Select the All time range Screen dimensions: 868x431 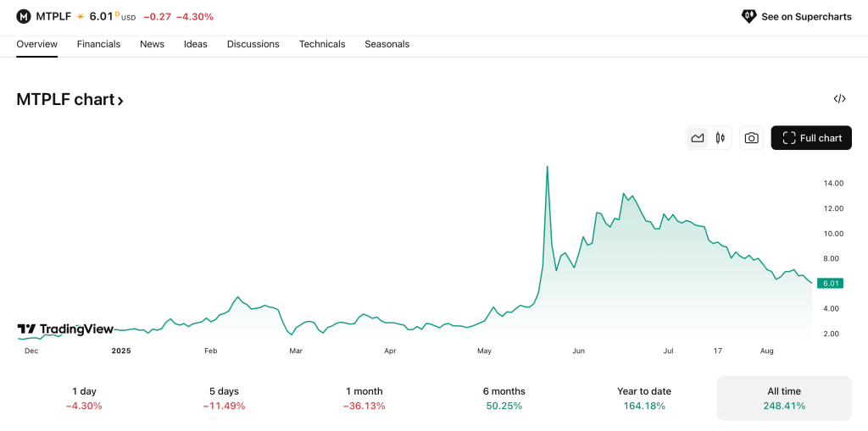point(784,398)
